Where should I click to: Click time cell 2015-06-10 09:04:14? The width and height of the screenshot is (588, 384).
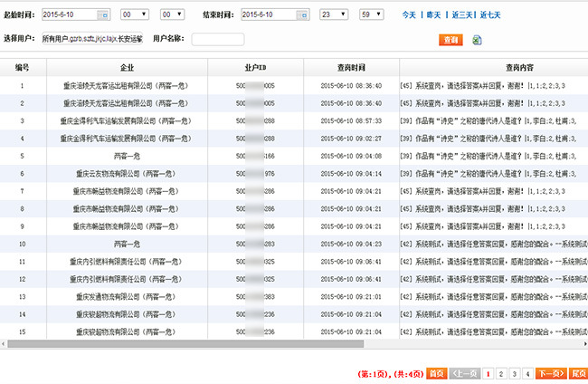[x=351, y=174]
